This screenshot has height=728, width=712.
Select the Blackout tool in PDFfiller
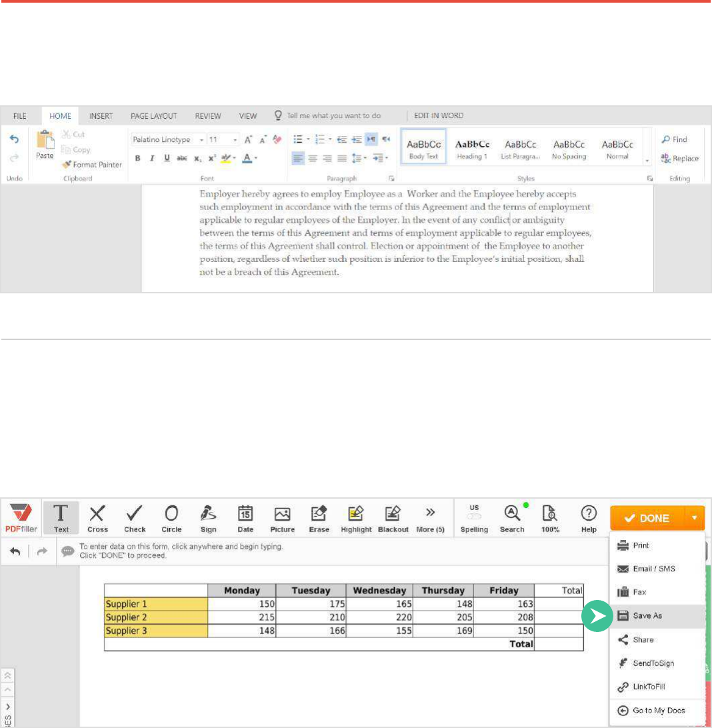pyautogui.click(x=393, y=518)
